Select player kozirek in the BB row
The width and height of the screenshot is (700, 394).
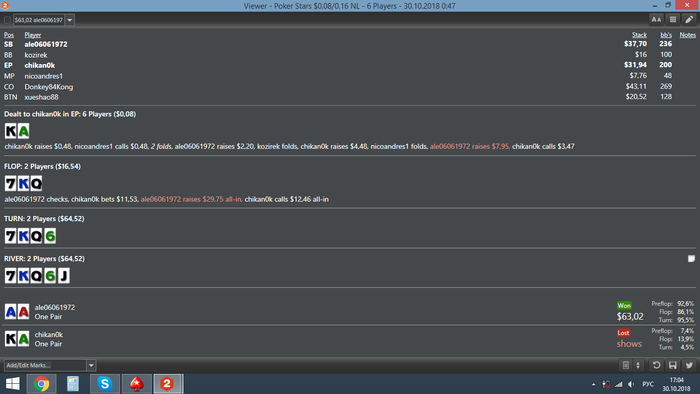click(36, 55)
